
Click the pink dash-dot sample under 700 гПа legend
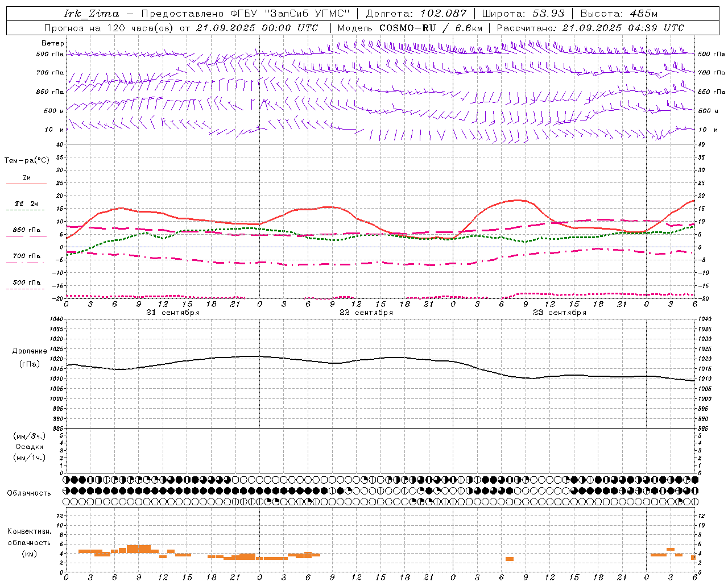[x=26, y=263]
